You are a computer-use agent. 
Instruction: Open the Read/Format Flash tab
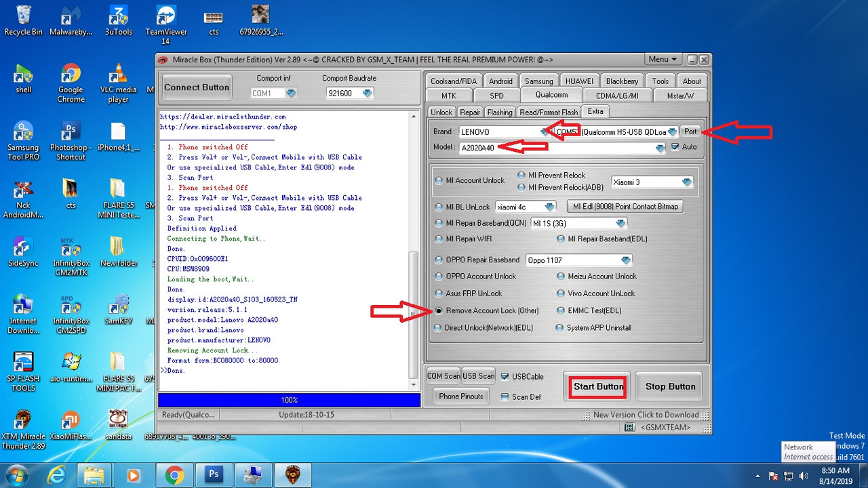pos(549,113)
